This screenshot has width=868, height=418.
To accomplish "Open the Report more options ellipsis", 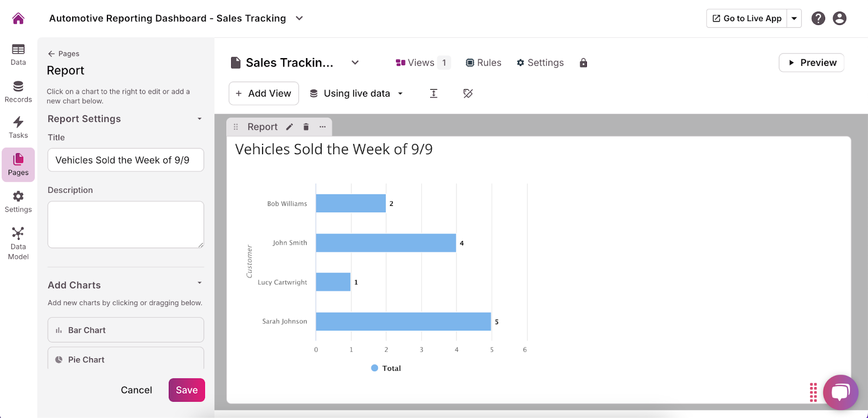I will 323,127.
